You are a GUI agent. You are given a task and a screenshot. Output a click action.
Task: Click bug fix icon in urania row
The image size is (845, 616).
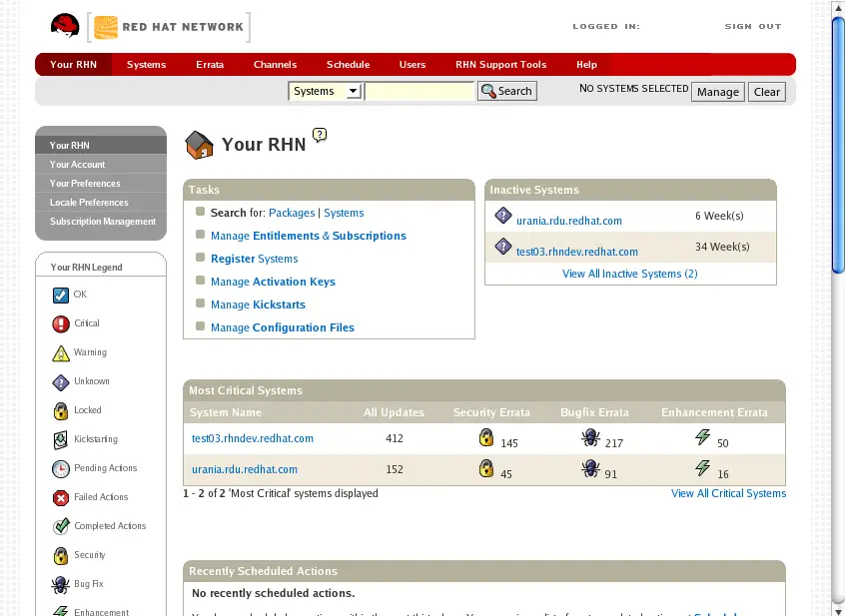(x=590, y=468)
